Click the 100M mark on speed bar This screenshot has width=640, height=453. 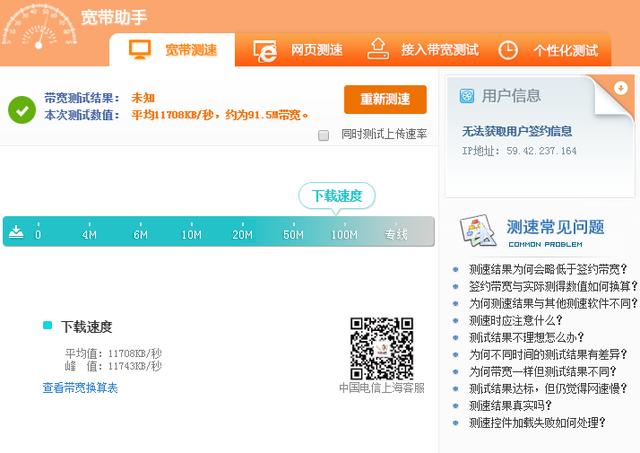344,235
